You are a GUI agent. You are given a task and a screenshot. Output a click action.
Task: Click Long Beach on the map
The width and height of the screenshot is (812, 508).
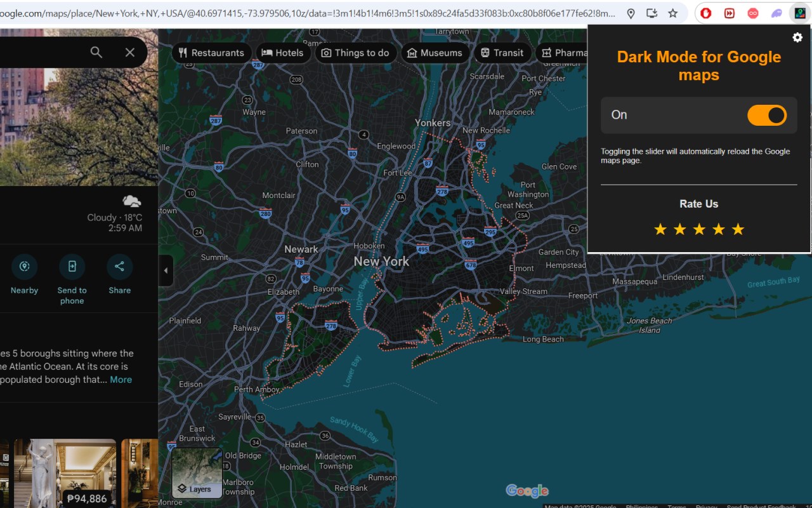point(543,340)
